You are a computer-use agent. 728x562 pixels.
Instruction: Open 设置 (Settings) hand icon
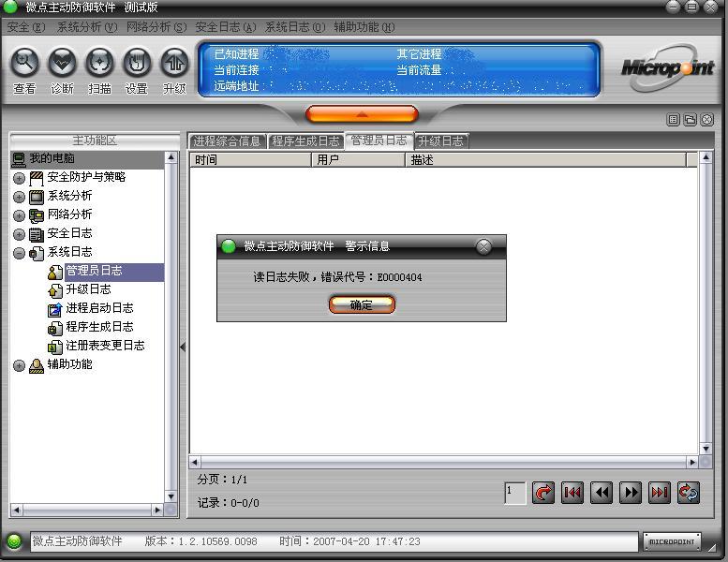click(x=137, y=62)
